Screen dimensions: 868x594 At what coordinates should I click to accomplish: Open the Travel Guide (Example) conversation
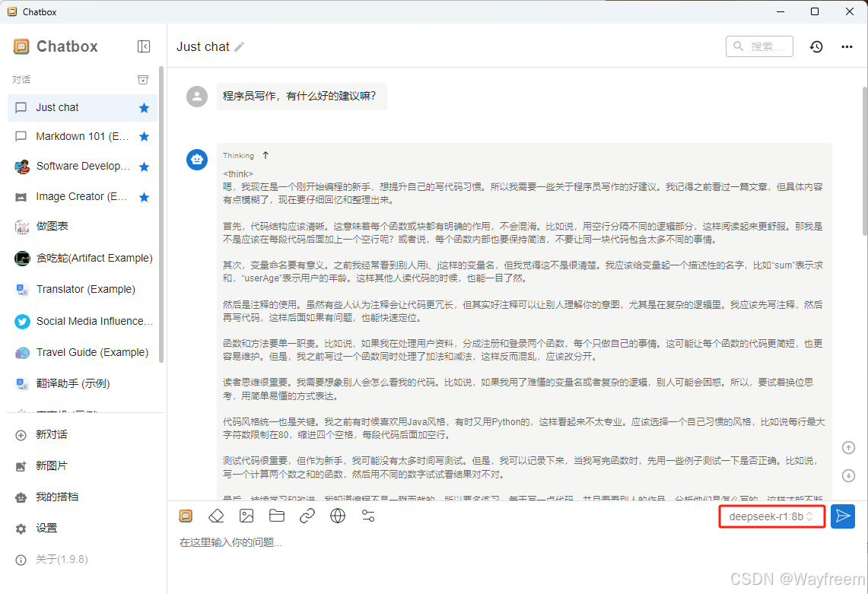pos(82,352)
